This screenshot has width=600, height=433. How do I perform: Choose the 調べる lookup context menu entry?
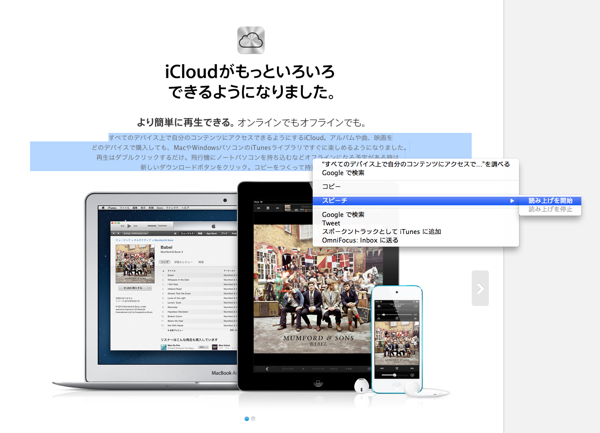pos(416,164)
